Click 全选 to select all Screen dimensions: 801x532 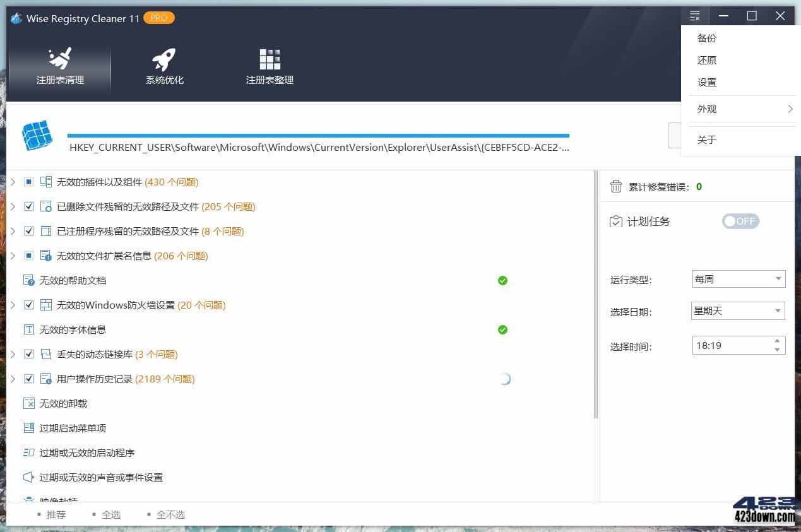point(111,514)
